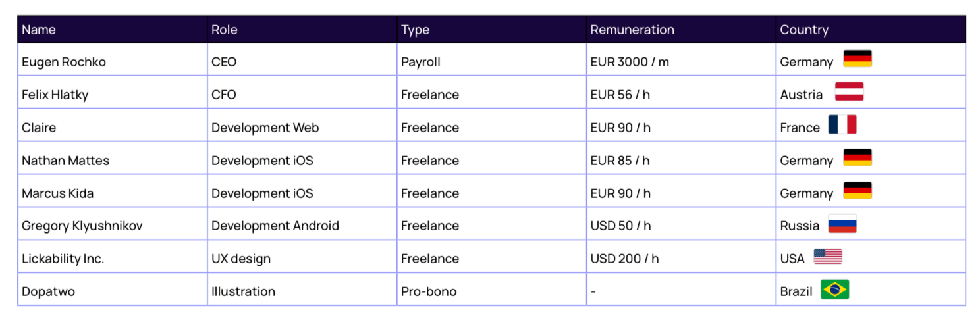
Task: Click the Brazilian flag icon
Action: click(x=834, y=290)
